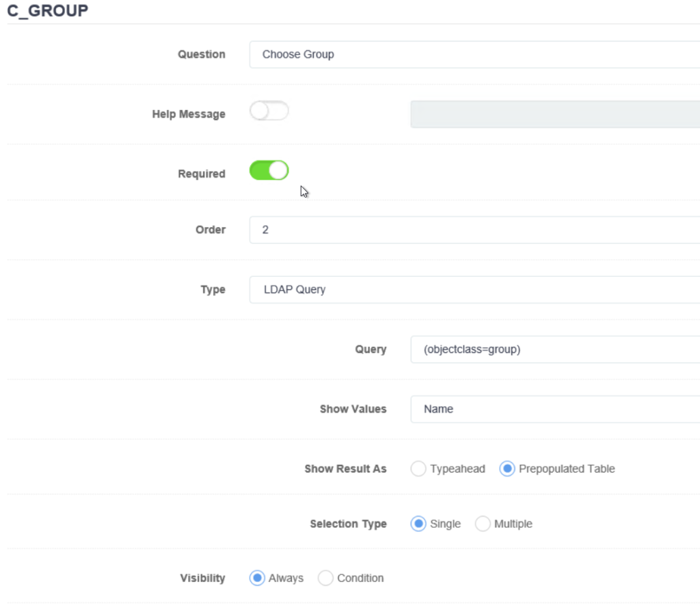Set Selection Type to Multiple
The height and width of the screenshot is (614, 700).
pyautogui.click(x=483, y=524)
